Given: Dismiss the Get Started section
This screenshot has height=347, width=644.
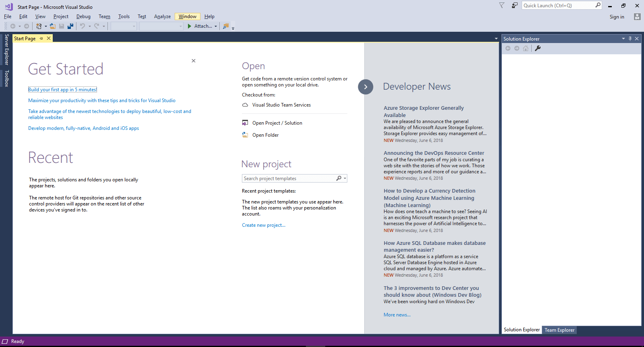Looking at the screenshot, I should (x=194, y=61).
